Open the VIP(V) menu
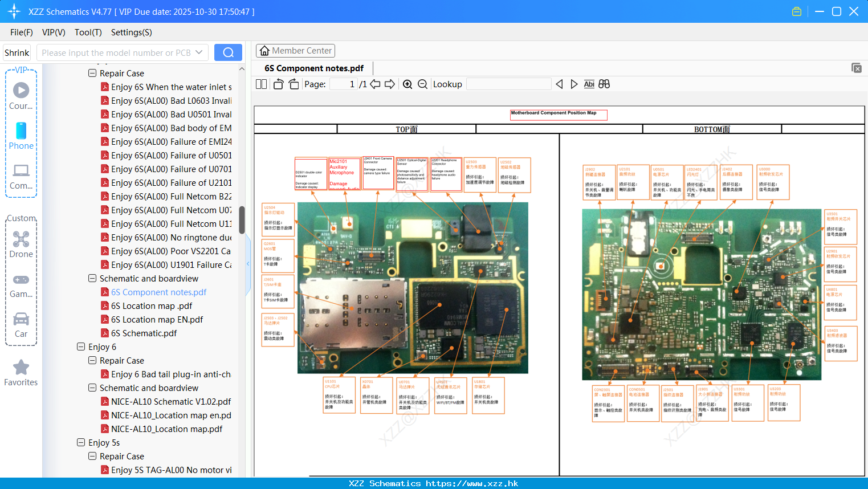The image size is (868, 489). (x=54, y=32)
